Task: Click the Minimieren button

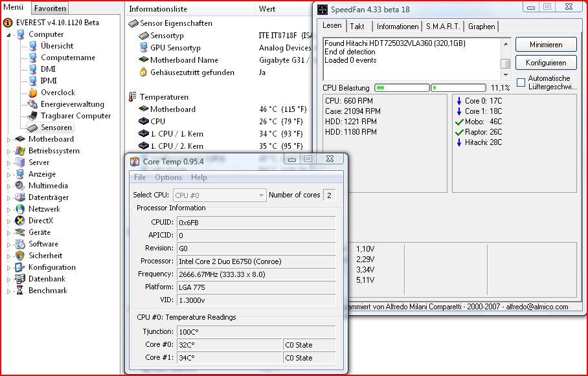Action: tap(546, 45)
